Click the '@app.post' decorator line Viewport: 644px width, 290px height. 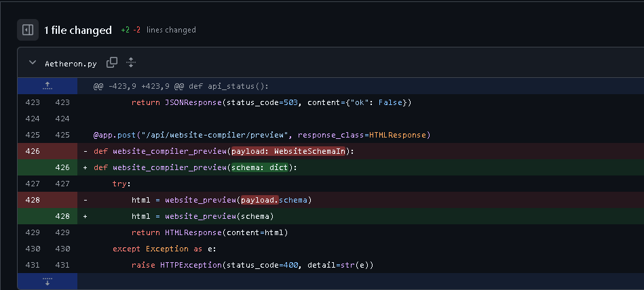coord(262,135)
